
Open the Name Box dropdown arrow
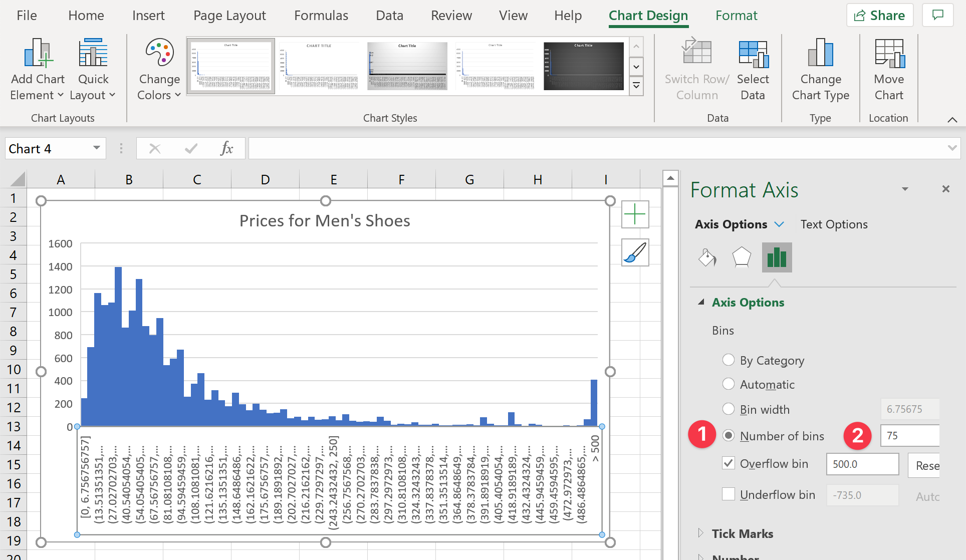point(96,148)
